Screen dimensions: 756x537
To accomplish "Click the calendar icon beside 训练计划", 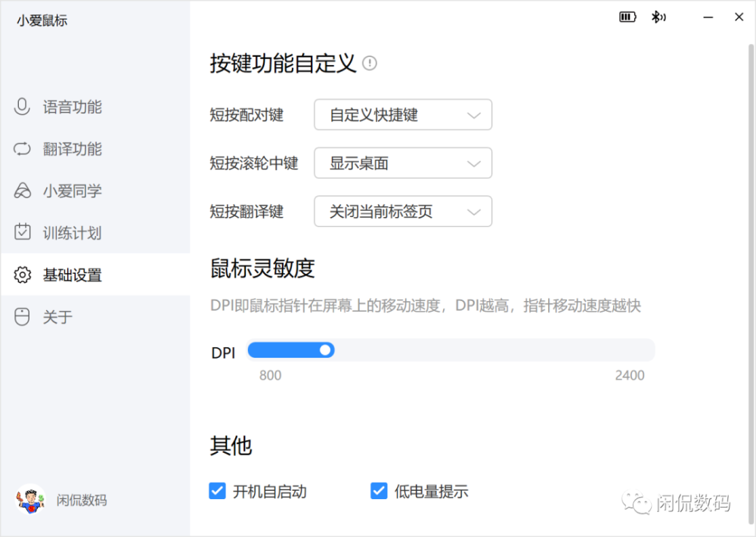I will (x=22, y=232).
